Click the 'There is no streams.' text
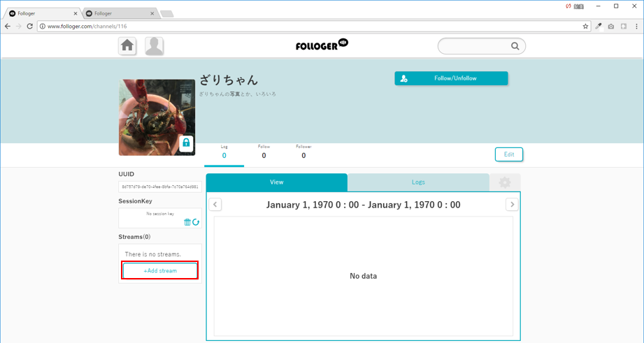The height and width of the screenshot is (343, 644). click(153, 254)
